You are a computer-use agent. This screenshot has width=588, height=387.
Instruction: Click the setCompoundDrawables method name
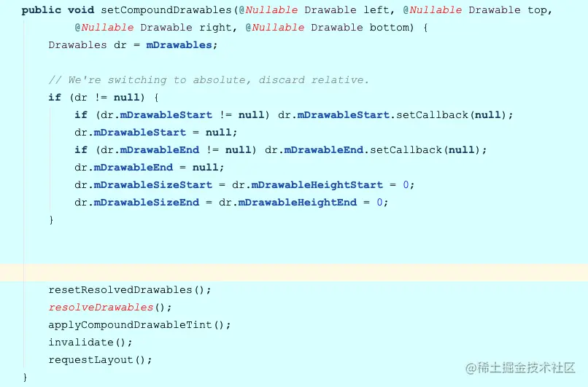click(x=166, y=10)
